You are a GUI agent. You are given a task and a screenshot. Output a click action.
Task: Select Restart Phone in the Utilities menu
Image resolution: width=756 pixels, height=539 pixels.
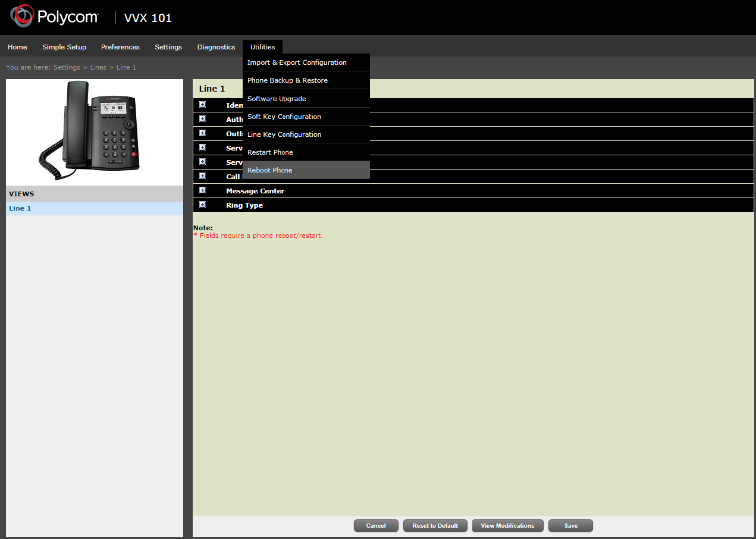pos(270,152)
